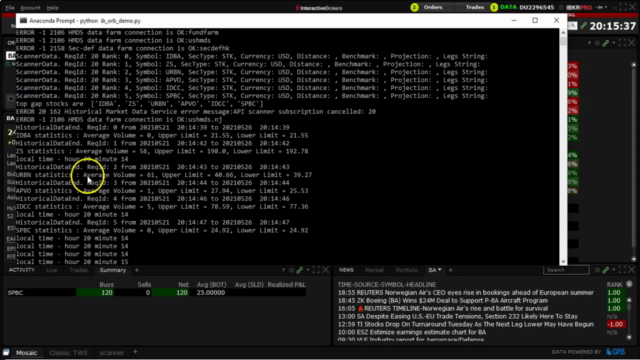Open the link dropdown in Activity panel
This screenshot has width=640, height=360.
pos(308,270)
